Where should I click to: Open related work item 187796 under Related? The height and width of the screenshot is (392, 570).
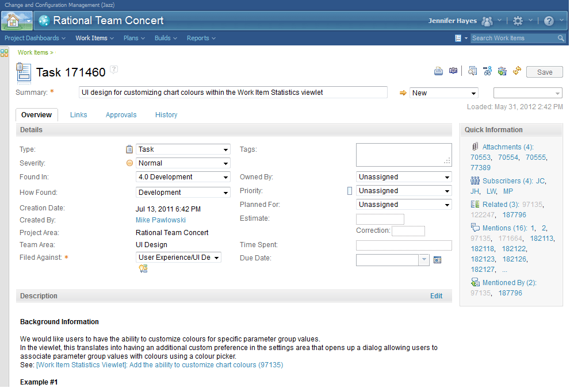(x=514, y=215)
